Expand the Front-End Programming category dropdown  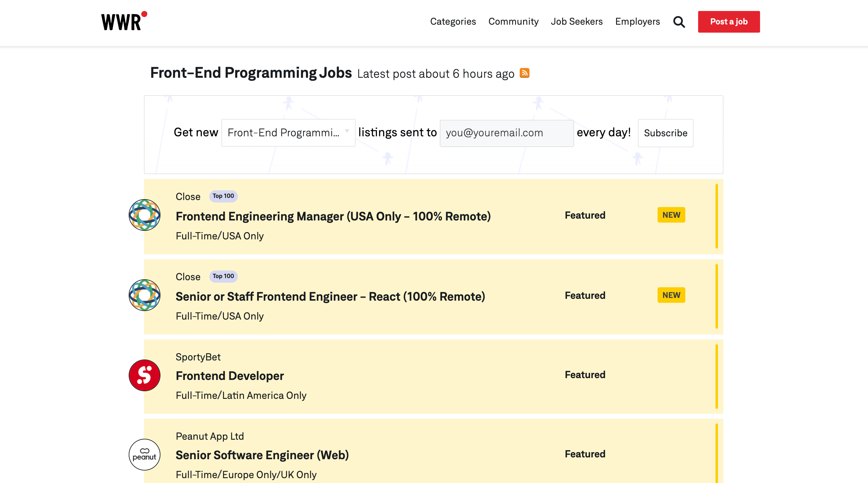pos(288,133)
